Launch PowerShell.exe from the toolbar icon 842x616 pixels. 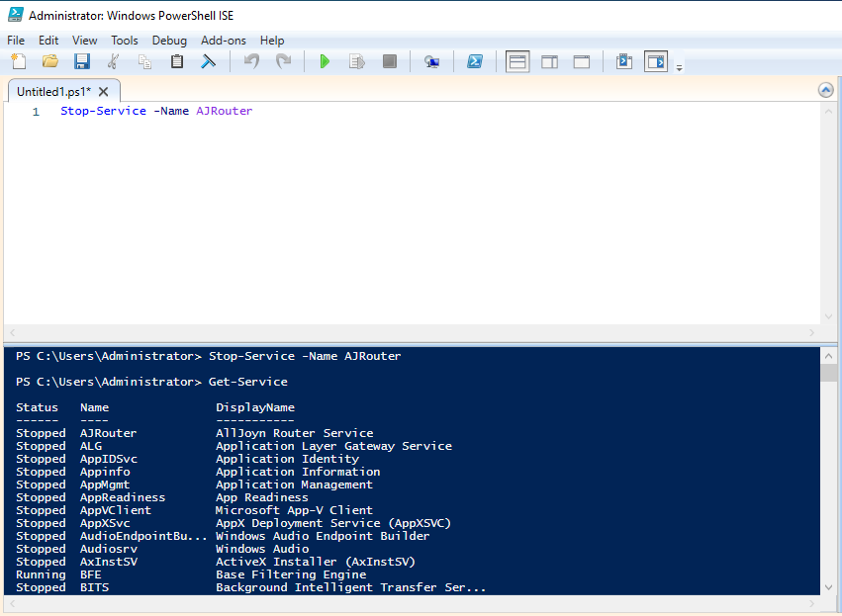tap(475, 61)
